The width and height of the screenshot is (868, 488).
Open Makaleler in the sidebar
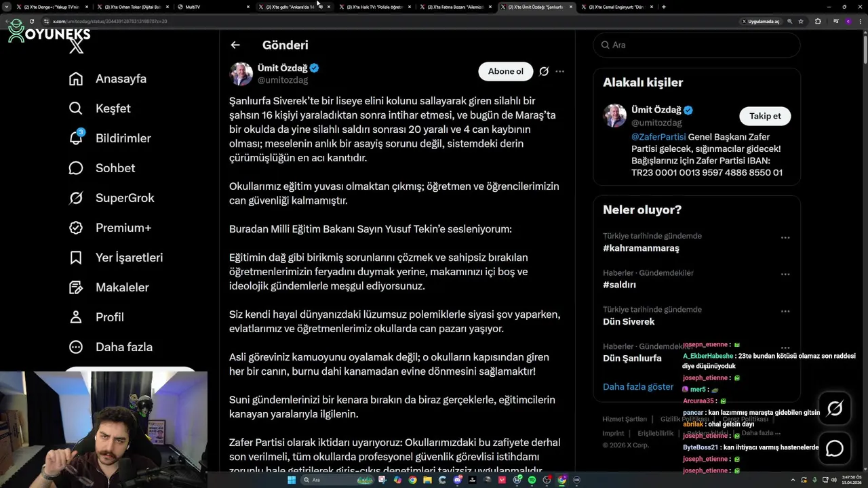click(x=108, y=287)
